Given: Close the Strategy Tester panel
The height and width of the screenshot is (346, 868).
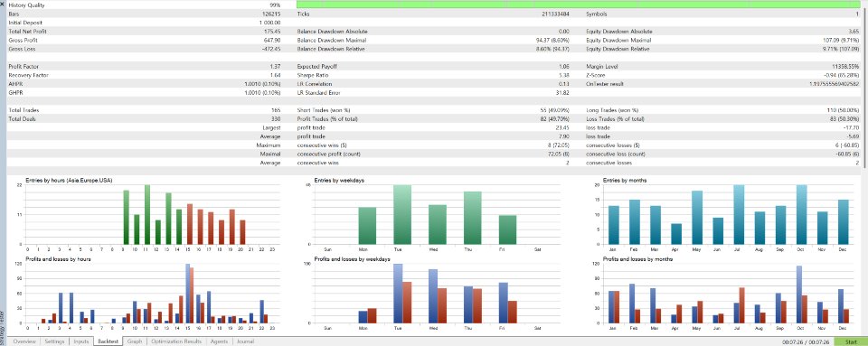Looking at the screenshot, I should [3, 4].
